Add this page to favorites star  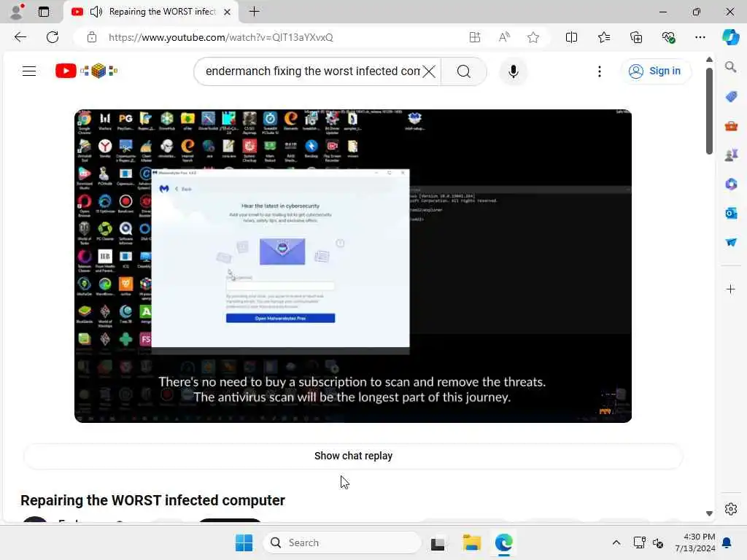coord(533,37)
